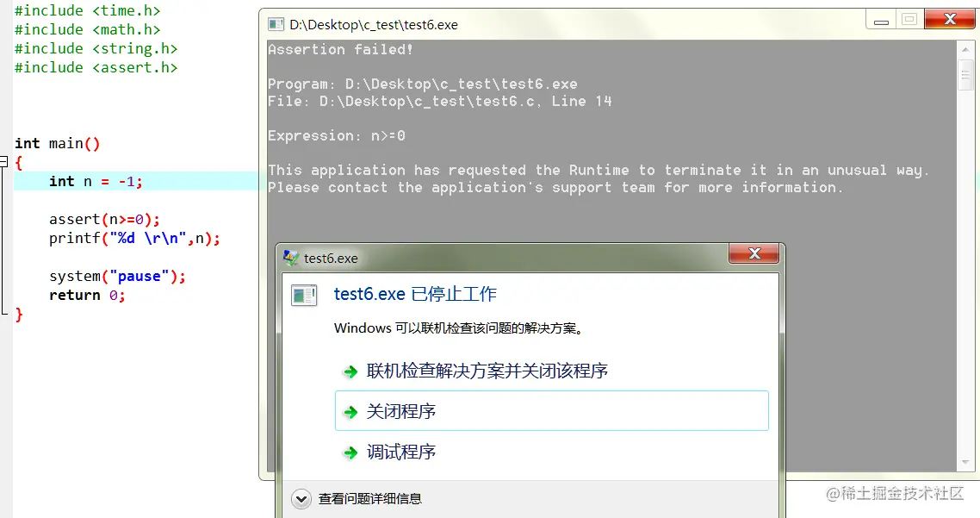Click the 'Program: D:\Desktop\c_test\test6.exe' console line
The height and width of the screenshot is (518, 980).
423,84
